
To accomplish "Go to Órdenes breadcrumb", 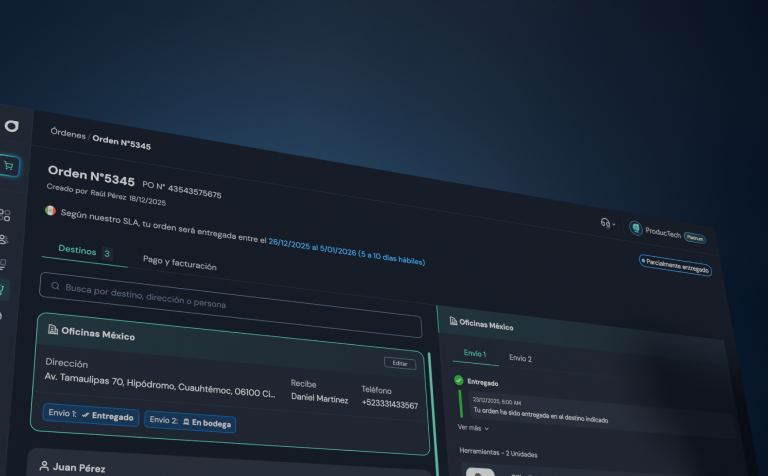I will [68, 133].
